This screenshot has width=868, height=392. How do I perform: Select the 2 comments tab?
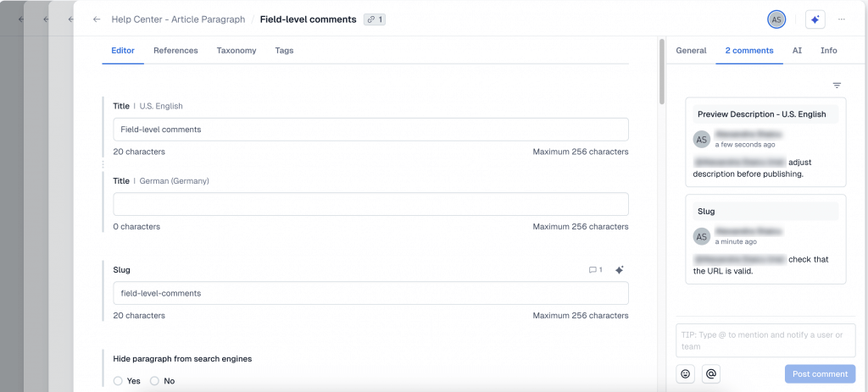pyautogui.click(x=749, y=50)
